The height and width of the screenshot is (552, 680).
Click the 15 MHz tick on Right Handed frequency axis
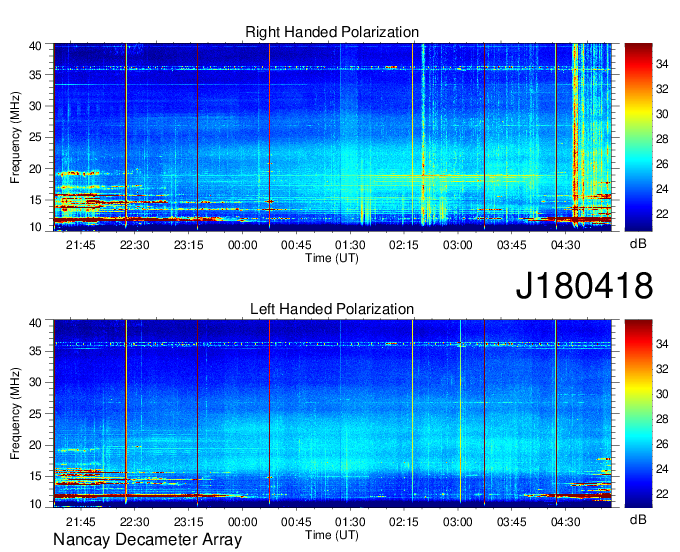pyautogui.click(x=35, y=200)
